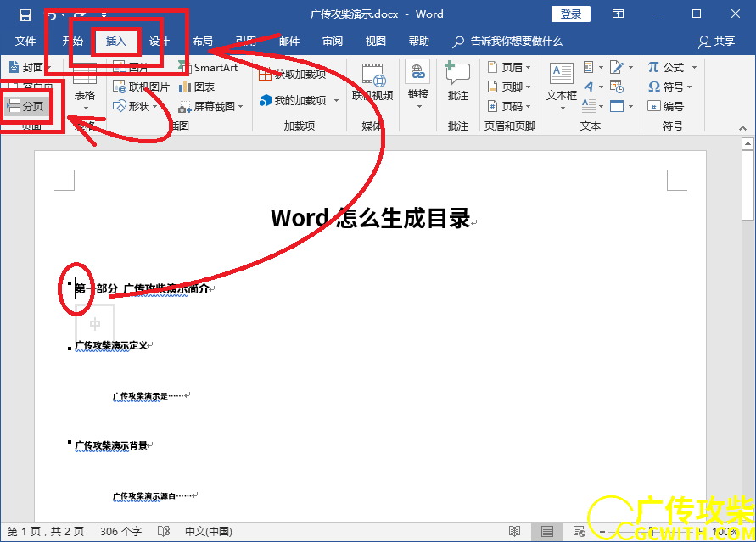Image resolution: width=756 pixels, height=542 pixels.
Task: Insert an online picture (联机图片)
Action: [141, 87]
